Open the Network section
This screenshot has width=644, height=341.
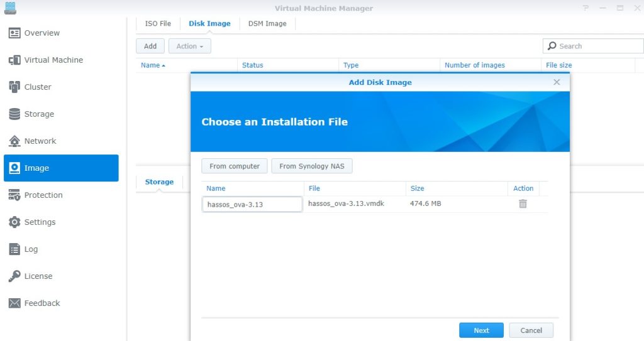[61, 141]
